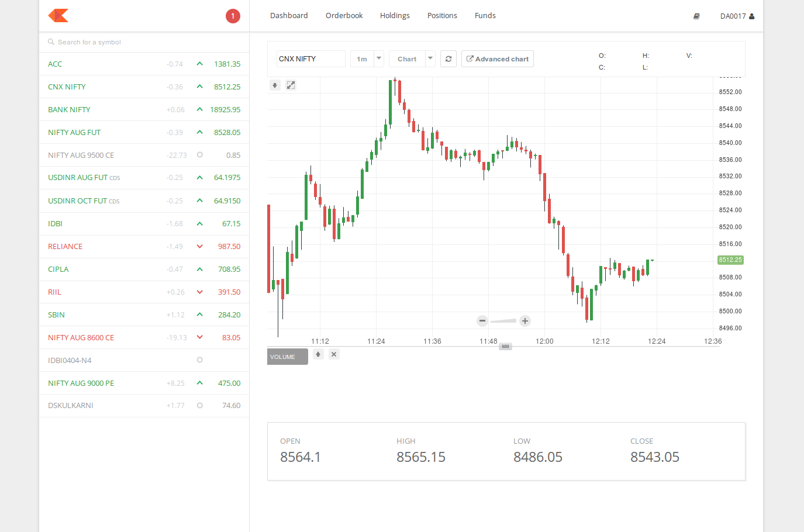Open the Advanced chart view
This screenshot has height=532, width=804.
coord(498,58)
